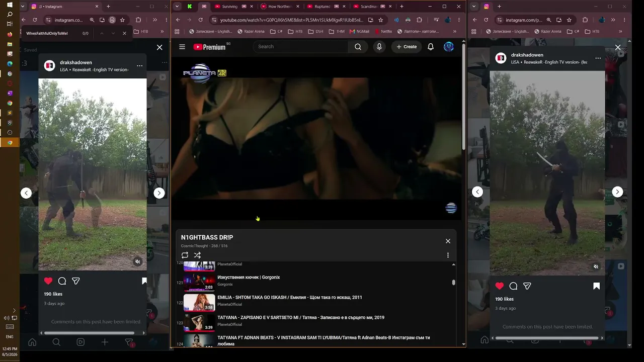
Task: Click the YouTube search magnifier button
Action: pyautogui.click(x=358, y=47)
